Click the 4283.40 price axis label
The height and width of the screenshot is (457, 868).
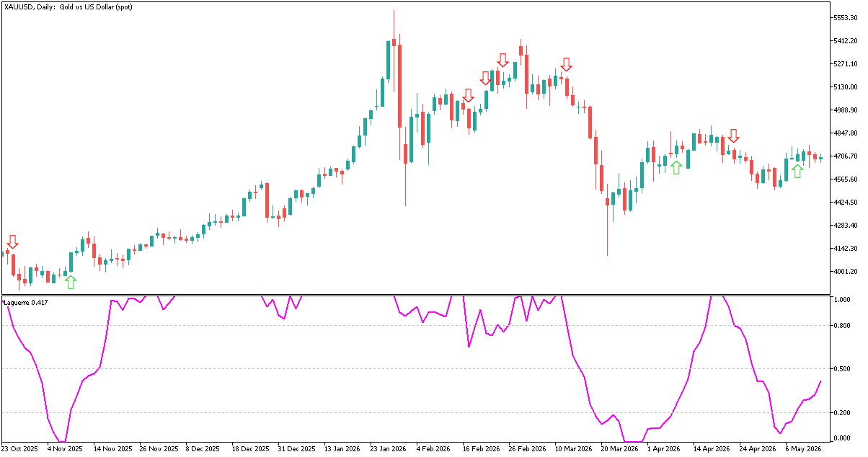846,226
